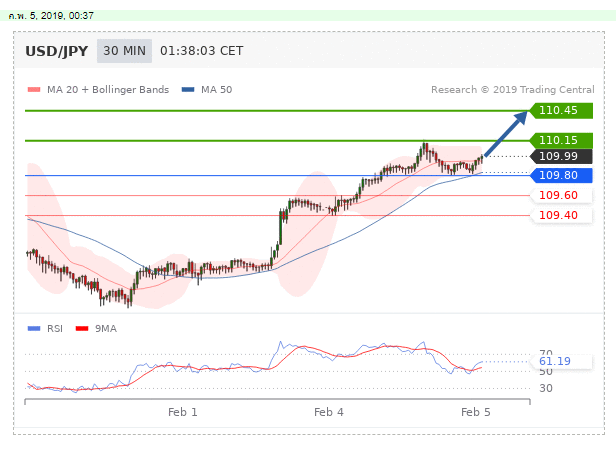Click the RSI 30 level axis label
616x451 pixels.
(546, 388)
